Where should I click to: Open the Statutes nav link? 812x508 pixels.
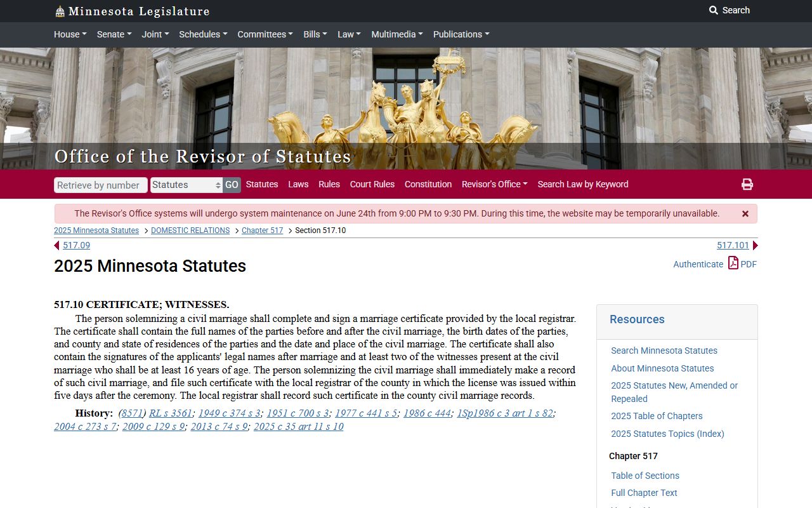pos(262,184)
